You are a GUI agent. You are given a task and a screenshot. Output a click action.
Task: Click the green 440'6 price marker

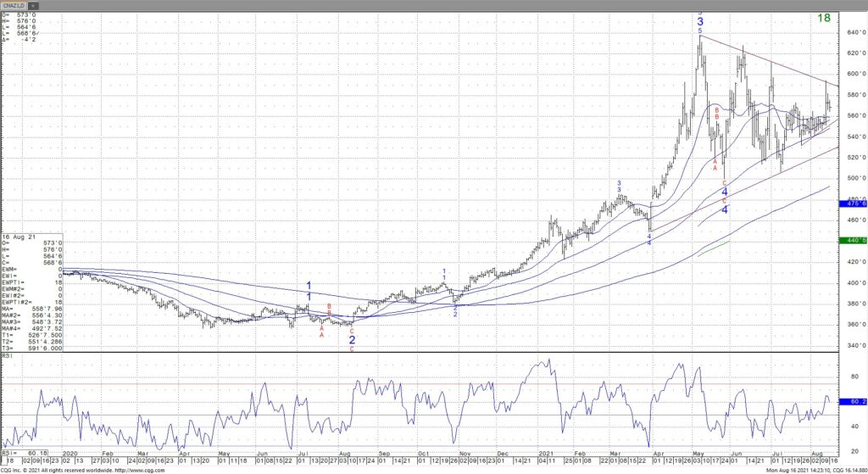tap(853, 241)
